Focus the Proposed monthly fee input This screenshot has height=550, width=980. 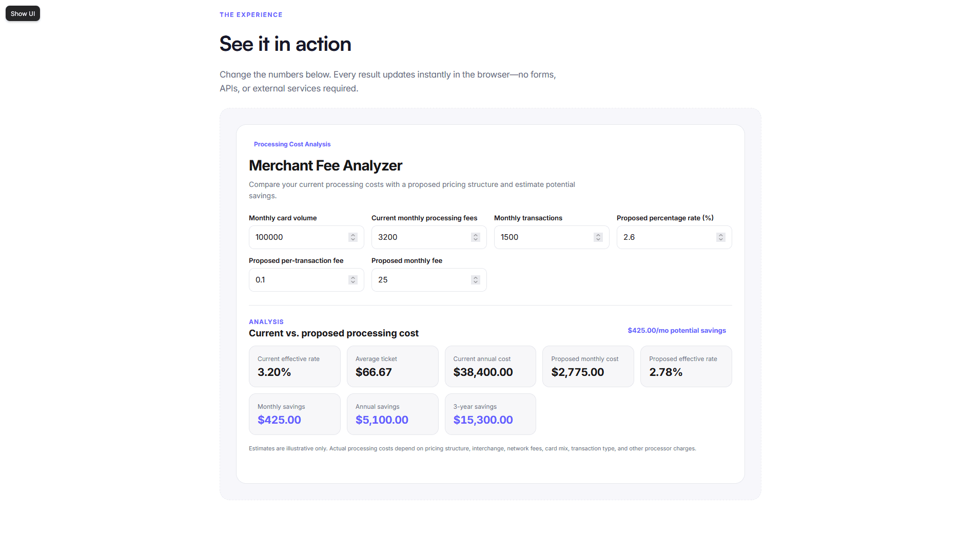coord(429,280)
